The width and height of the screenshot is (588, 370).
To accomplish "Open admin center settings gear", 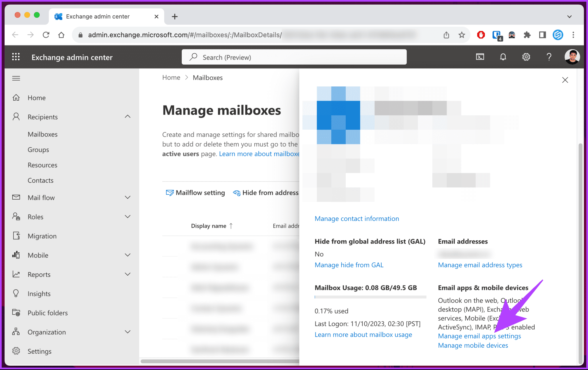I will pyautogui.click(x=526, y=57).
